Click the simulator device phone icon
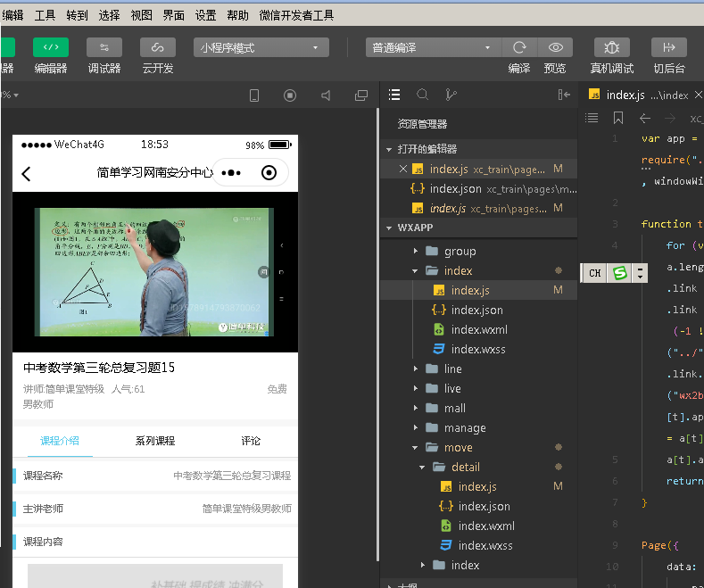This screenshot has height=588, width=704. 254,95
